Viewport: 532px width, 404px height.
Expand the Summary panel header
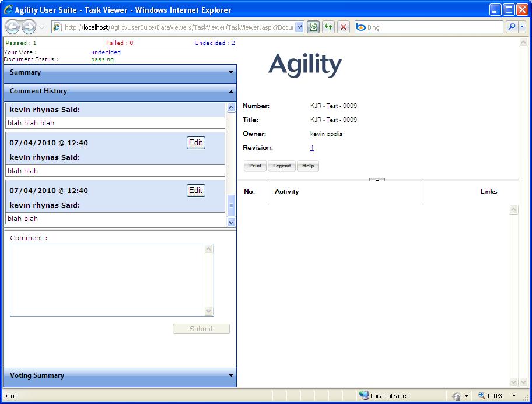[120, 72]
